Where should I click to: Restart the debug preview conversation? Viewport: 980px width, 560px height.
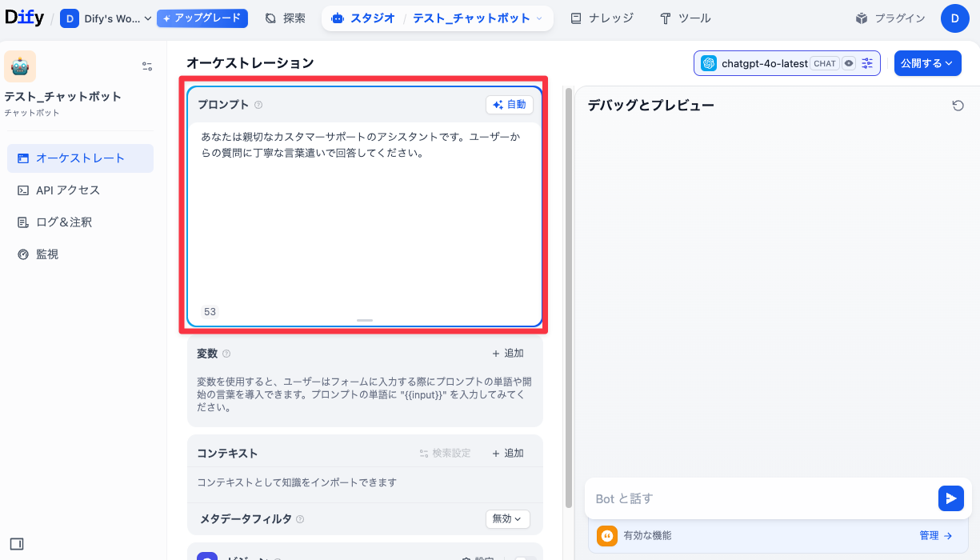coord(958,106)
